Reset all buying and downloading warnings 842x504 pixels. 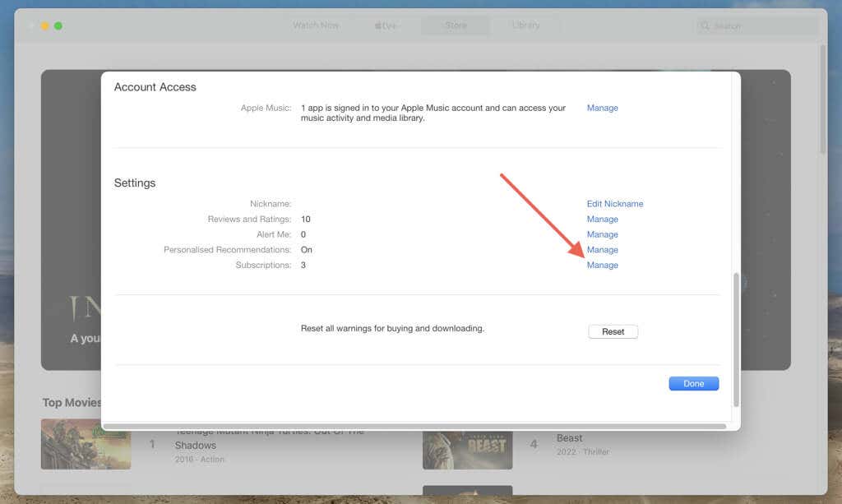pyautogui.click(x=613, y=331)
